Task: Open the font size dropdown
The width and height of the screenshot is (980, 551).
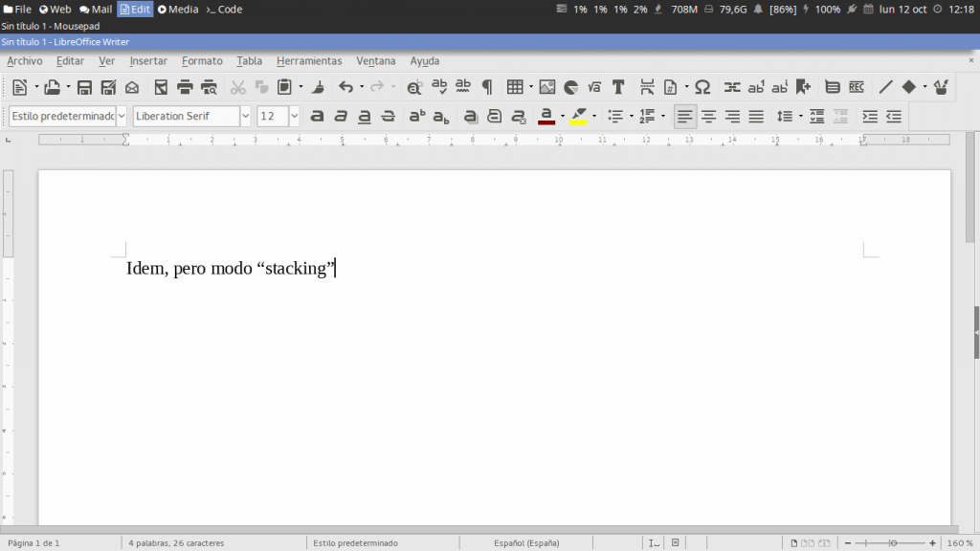Action: pos(294,117)
